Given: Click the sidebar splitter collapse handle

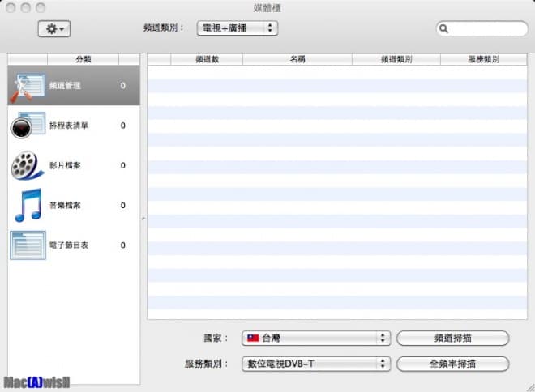Looking at the screenshot, I should point(143,218).
